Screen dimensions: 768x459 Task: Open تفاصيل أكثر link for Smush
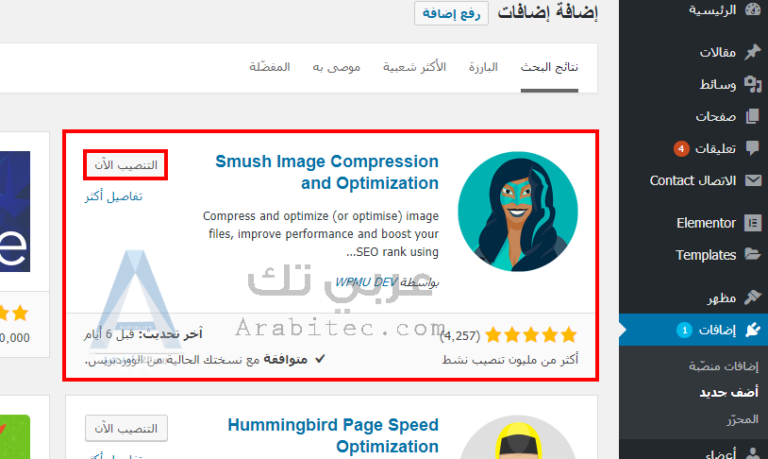pyautogui.click(x=114, y=196)
